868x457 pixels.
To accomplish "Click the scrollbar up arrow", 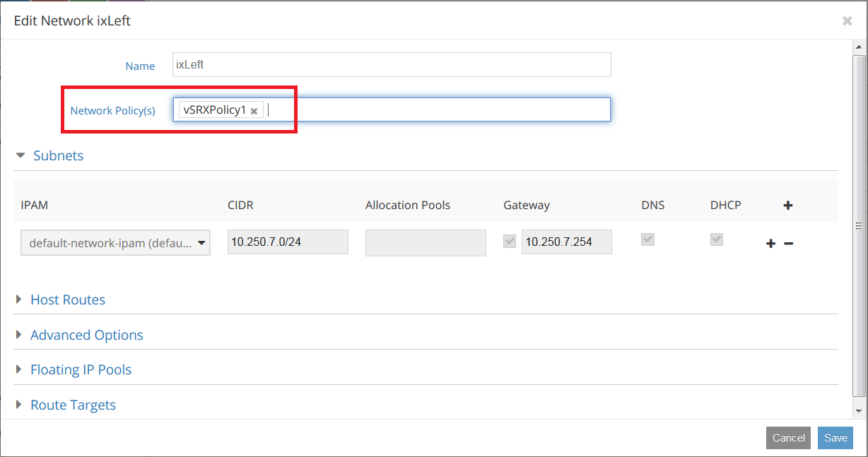I will click(x=860, y=47).
